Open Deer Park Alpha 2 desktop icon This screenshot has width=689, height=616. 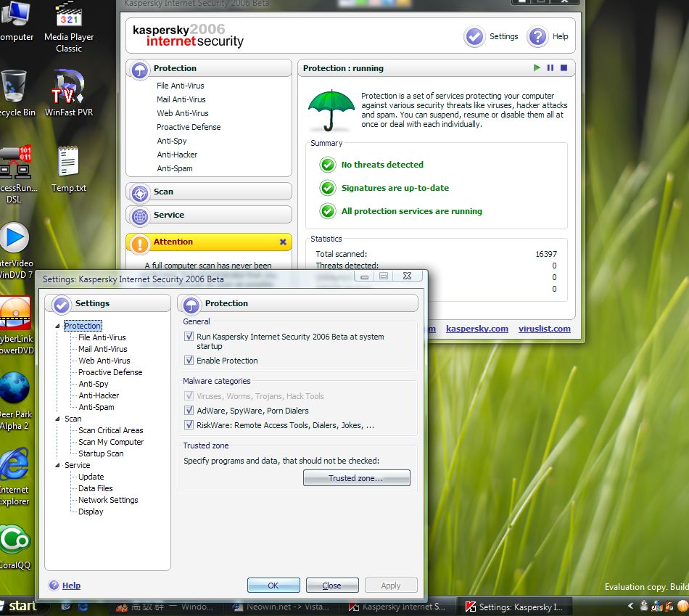[x=15, y=401]
